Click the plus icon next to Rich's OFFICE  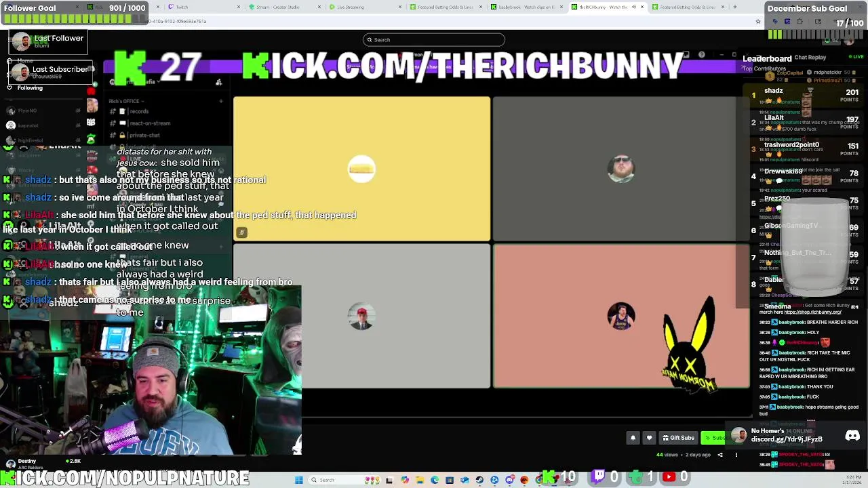pos(220,101)
